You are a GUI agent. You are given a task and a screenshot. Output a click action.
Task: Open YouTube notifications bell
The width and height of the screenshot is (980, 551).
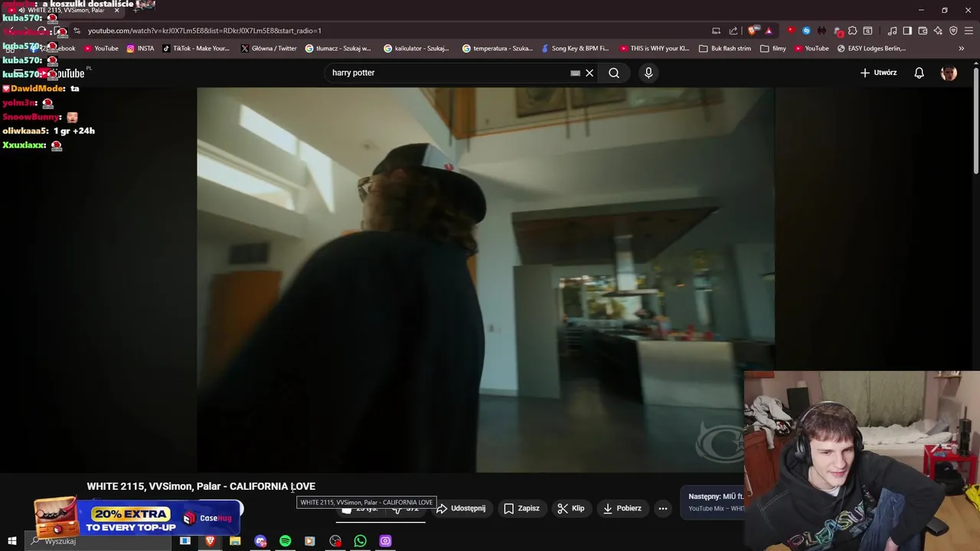pos(919,73)
